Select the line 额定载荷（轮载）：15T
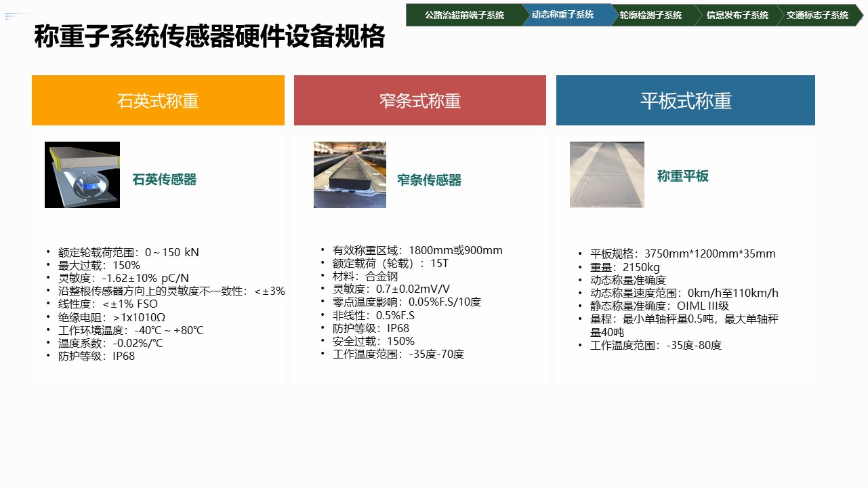 [391, 263]
